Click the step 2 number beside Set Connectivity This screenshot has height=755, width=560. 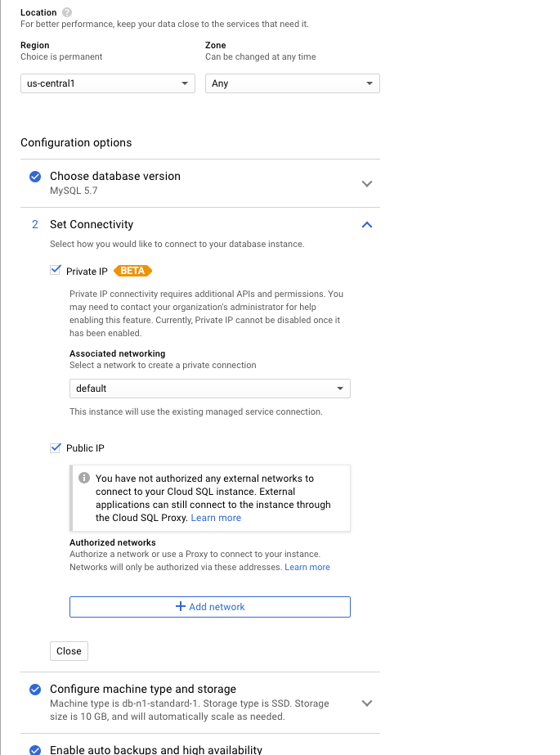[35, 224]
